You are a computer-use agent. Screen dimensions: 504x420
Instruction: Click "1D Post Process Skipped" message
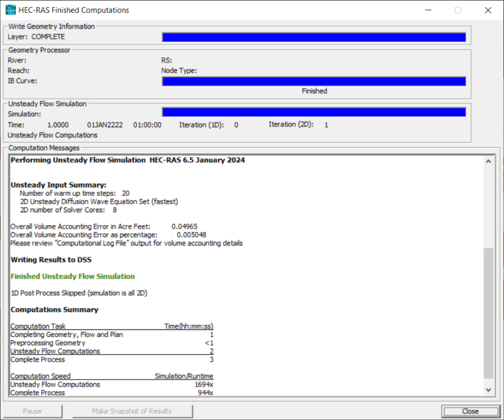coord(79,293)
